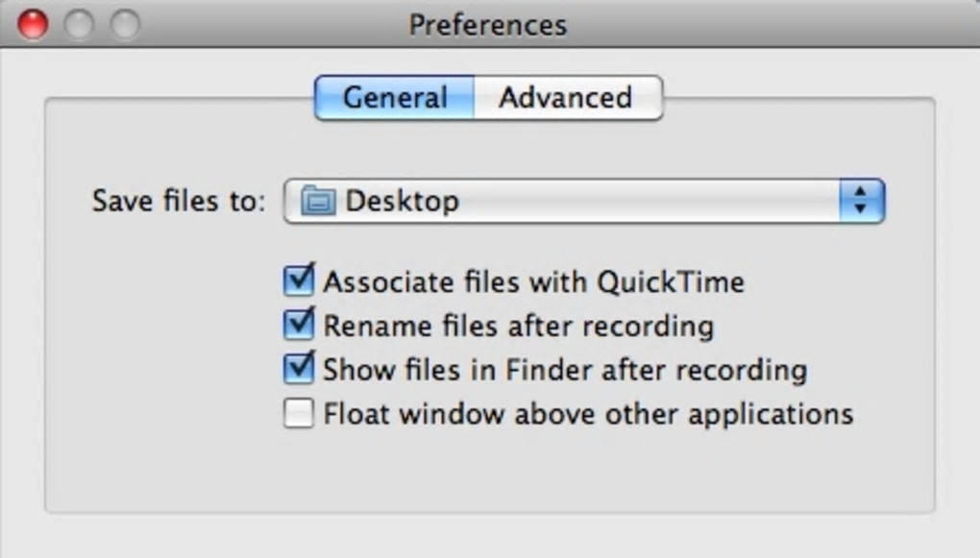Uncheck the Associate files with QuickTime checkbox
980x558 pixels.
tap(299, 281)
